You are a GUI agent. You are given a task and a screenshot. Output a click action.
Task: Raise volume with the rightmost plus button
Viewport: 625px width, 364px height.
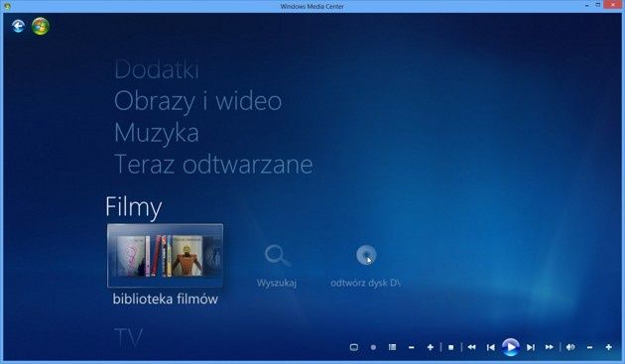[609, 347]
